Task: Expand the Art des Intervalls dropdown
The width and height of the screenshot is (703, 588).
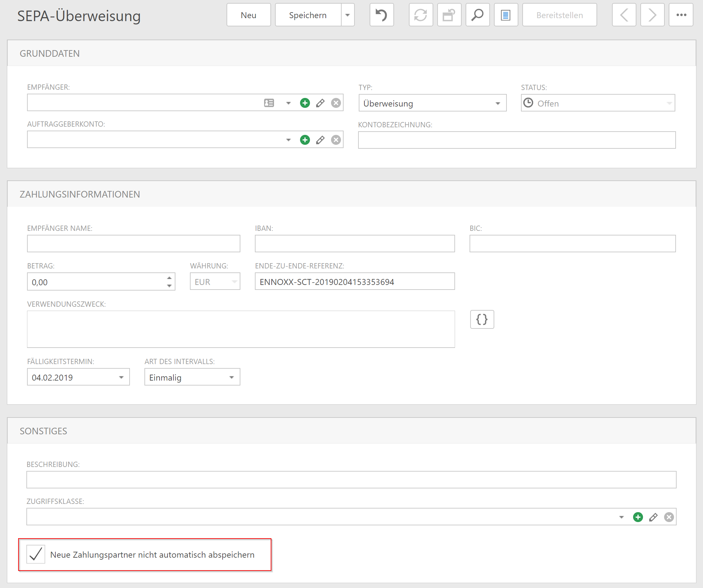Action: pyautogui.click(x=231, y=377)
